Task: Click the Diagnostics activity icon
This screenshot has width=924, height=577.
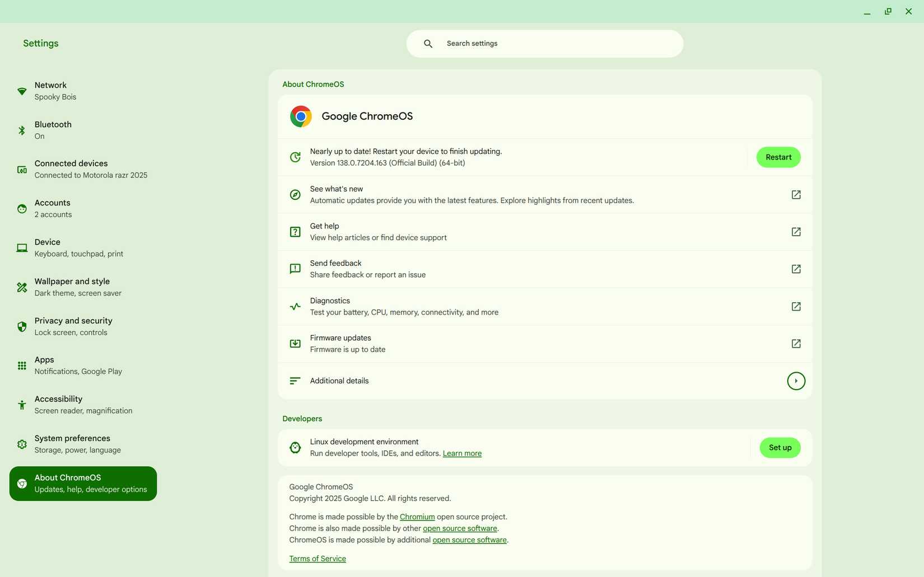Action: [295, 306]
